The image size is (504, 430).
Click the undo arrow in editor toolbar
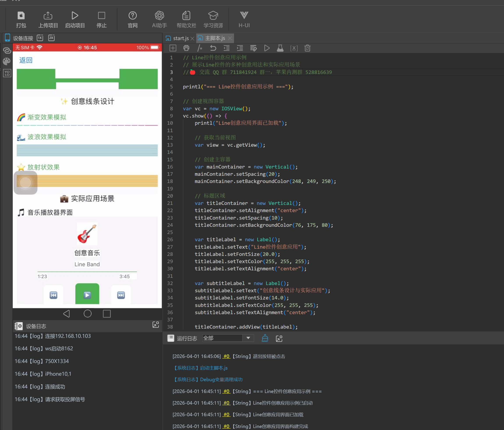tap(213, 48)
